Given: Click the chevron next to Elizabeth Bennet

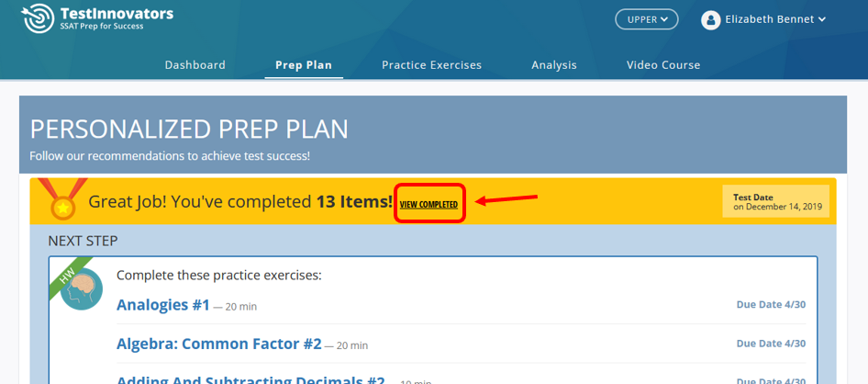Looking at the screenshot, I should (822, 20).
